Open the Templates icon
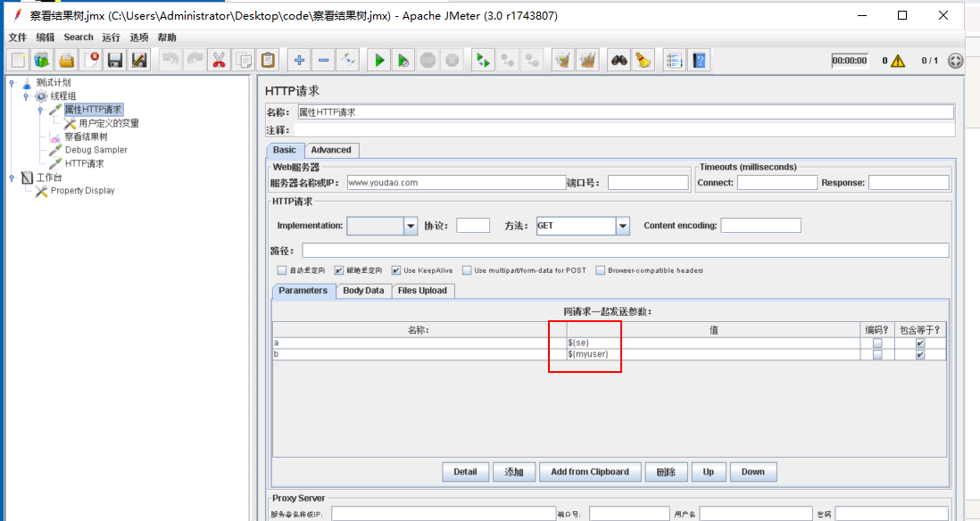 pyautogui.click(x=42, y=60)
